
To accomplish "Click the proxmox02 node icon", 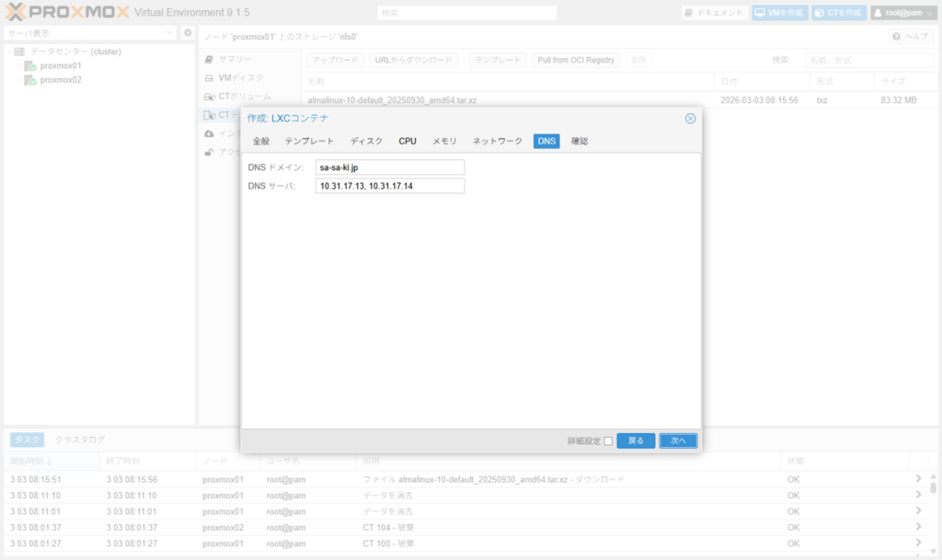I will tap(30, 80).
